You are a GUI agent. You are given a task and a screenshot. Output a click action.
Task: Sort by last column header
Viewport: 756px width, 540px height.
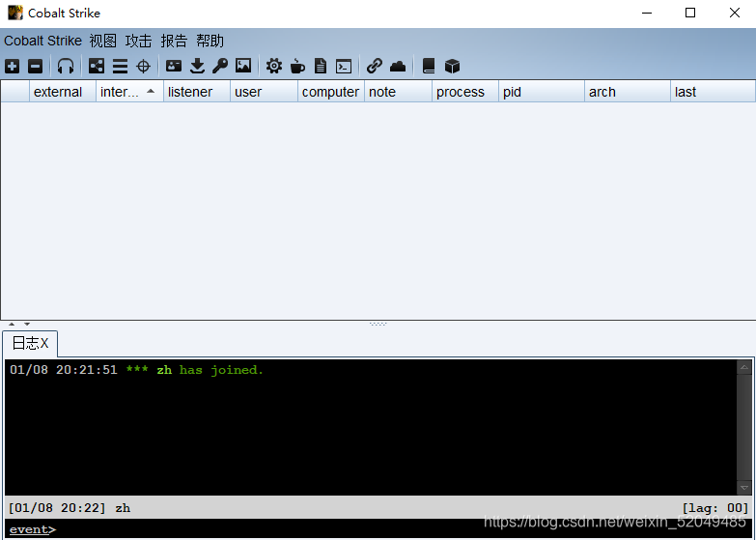713,92
